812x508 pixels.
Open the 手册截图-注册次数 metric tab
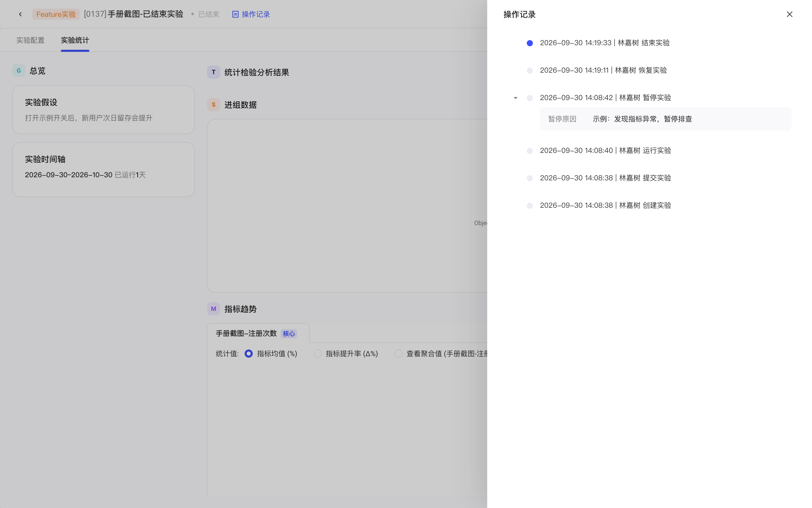pos(258,333)
